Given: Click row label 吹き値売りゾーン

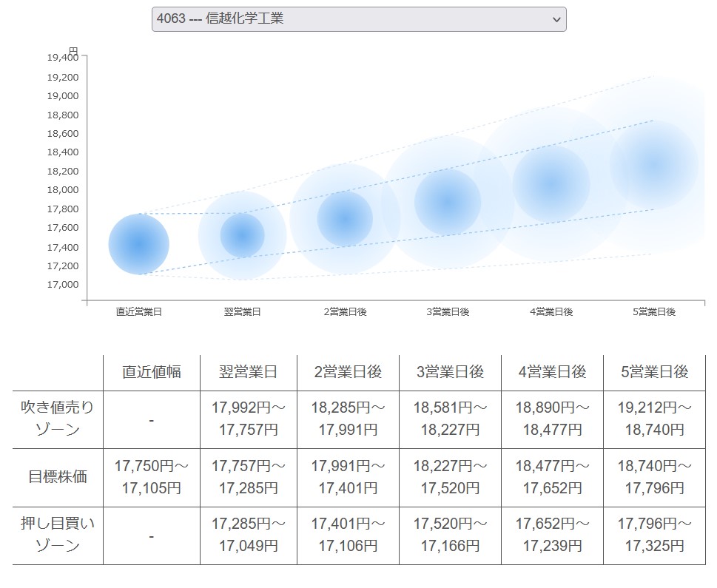Looking at the screenshot, I should pos(58,419).
